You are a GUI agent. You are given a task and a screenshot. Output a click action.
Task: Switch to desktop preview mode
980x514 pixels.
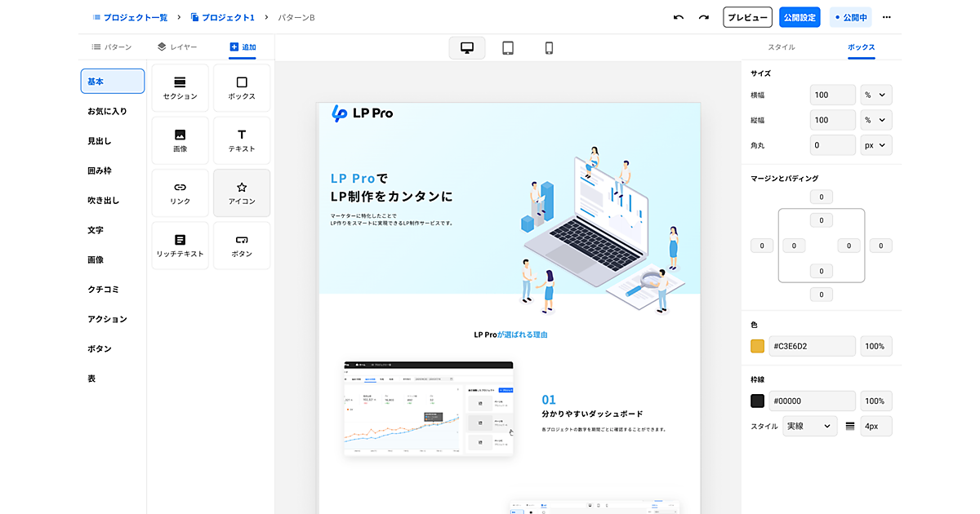point(467,48)
